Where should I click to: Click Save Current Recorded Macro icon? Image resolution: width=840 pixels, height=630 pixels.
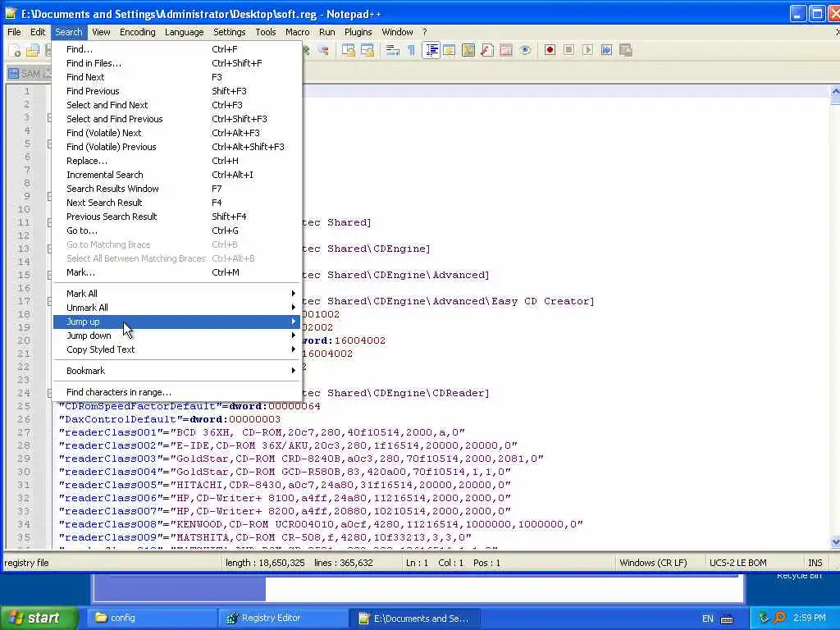pyautogui.click(x=625, y=50)
